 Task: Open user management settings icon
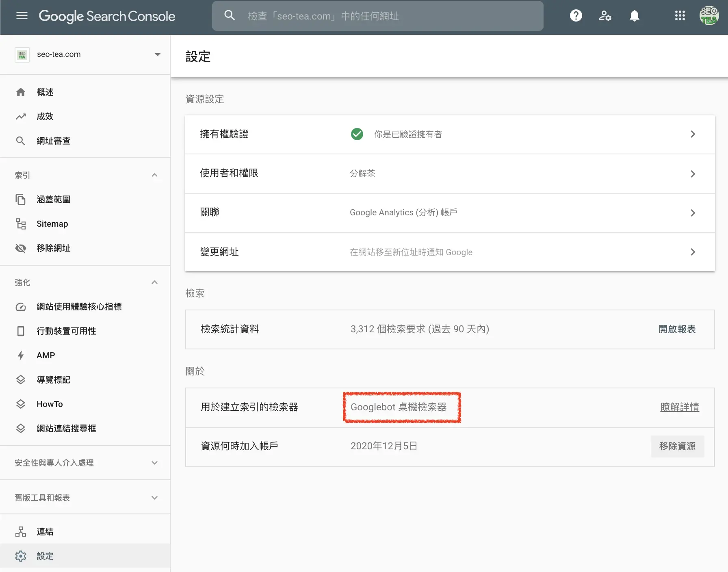pos(605,16)
